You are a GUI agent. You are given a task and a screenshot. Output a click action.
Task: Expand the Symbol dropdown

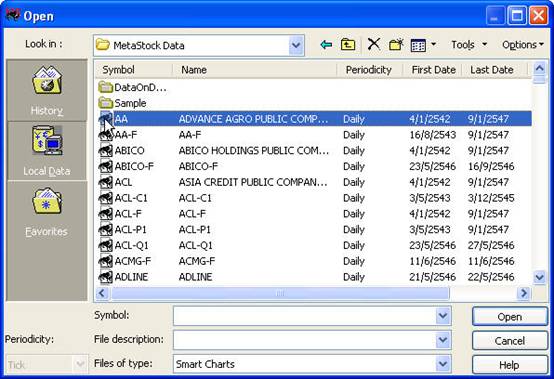coord(443,316)
